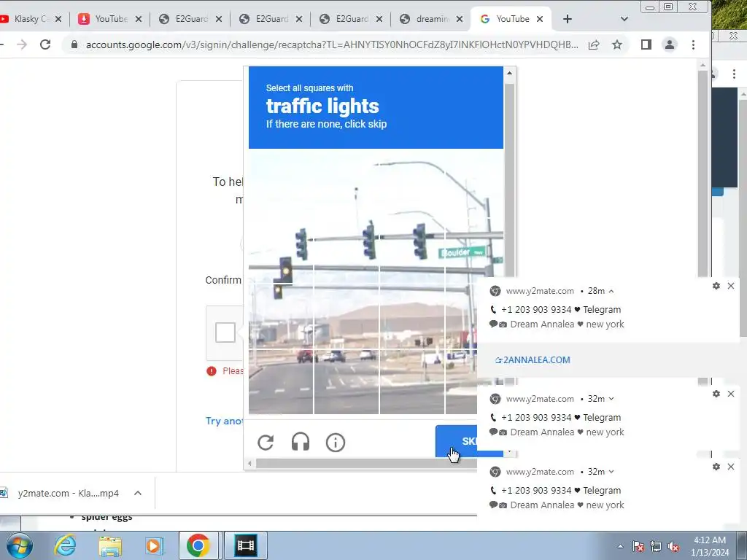
Task: Toggle Chrome side panel icon
Action: pyautogui.click(x=646, y=44)
